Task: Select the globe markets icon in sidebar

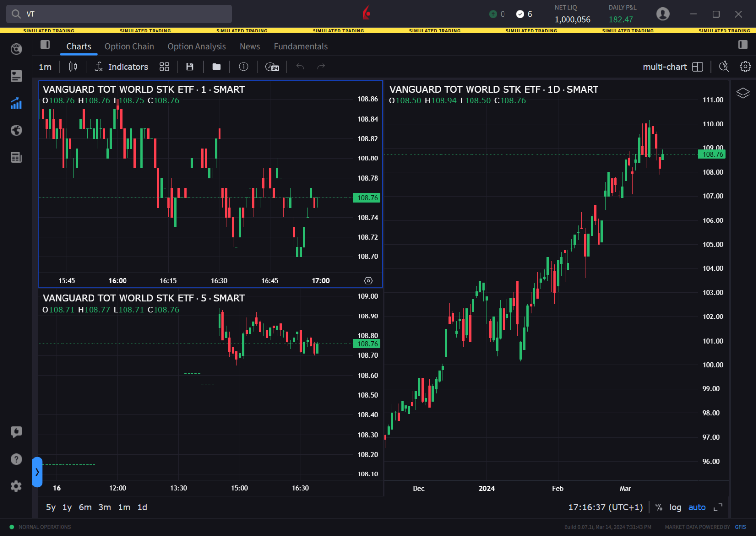Action: 16,130
